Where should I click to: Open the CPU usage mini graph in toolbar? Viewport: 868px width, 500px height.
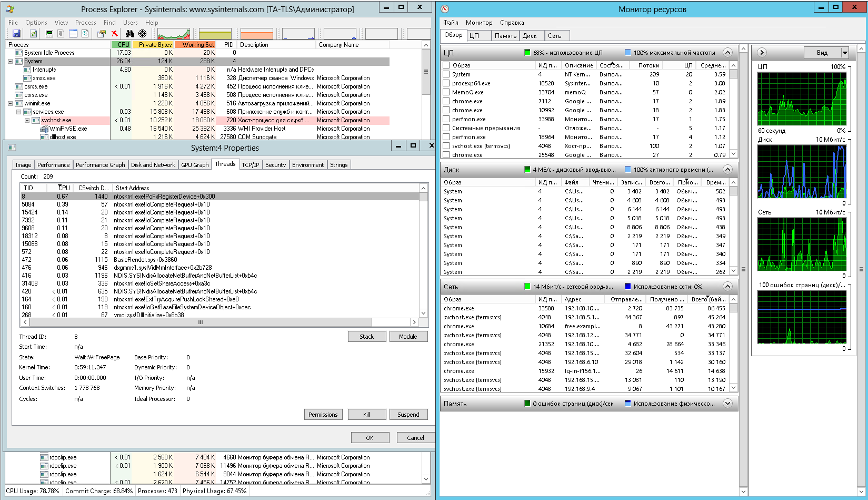click(174, 34)
